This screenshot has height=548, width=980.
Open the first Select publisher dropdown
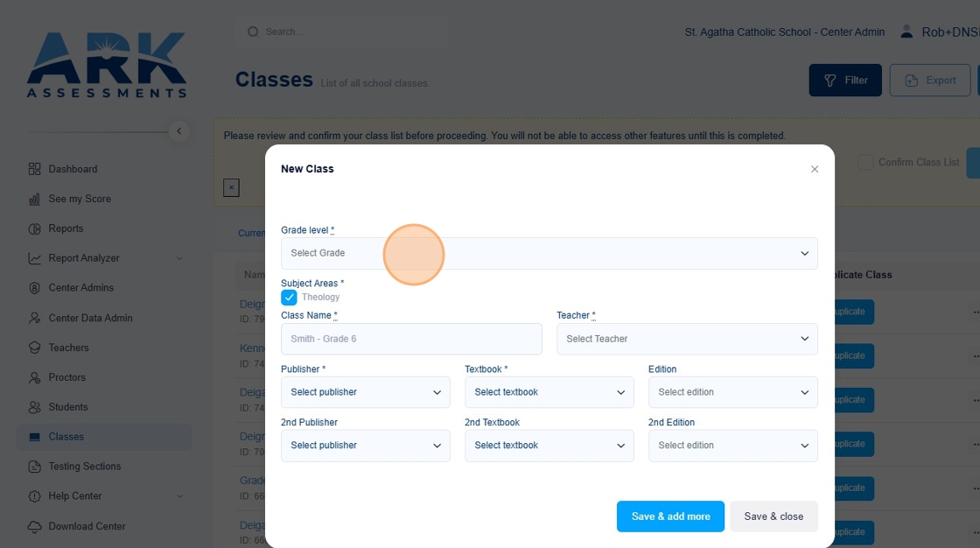365,392
